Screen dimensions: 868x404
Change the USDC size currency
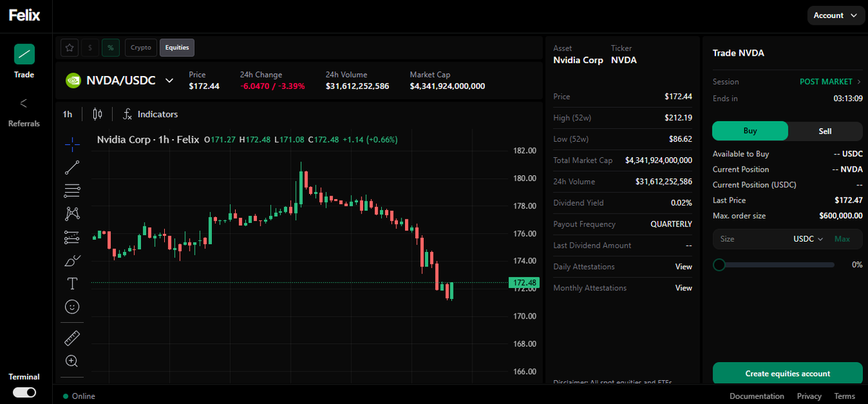pyautogui.click(x=809, y=239)
